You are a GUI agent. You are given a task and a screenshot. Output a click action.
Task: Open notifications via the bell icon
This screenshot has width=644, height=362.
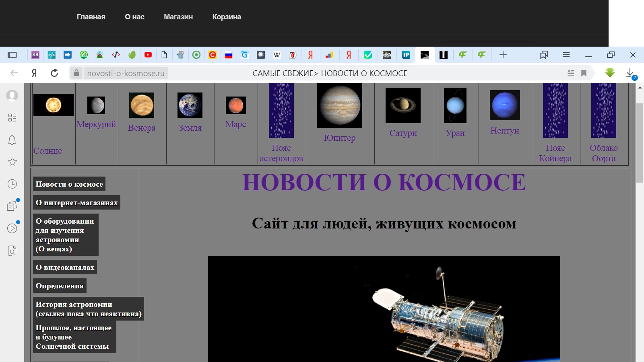coord(12,140)
